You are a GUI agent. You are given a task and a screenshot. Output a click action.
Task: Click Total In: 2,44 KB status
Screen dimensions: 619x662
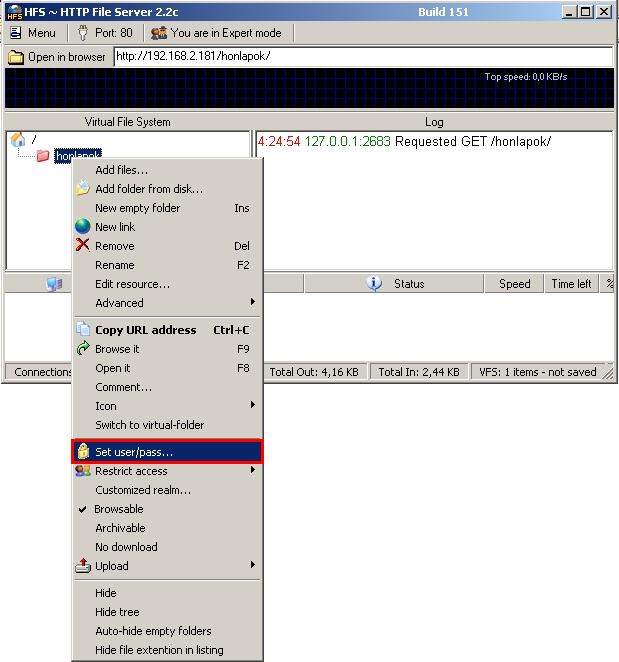coord(419,372)
